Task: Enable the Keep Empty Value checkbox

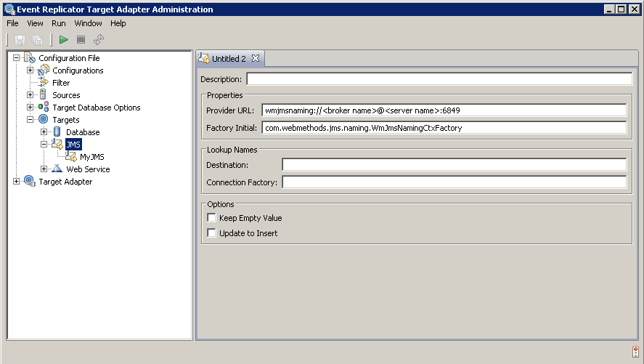Action: (212, 218)
